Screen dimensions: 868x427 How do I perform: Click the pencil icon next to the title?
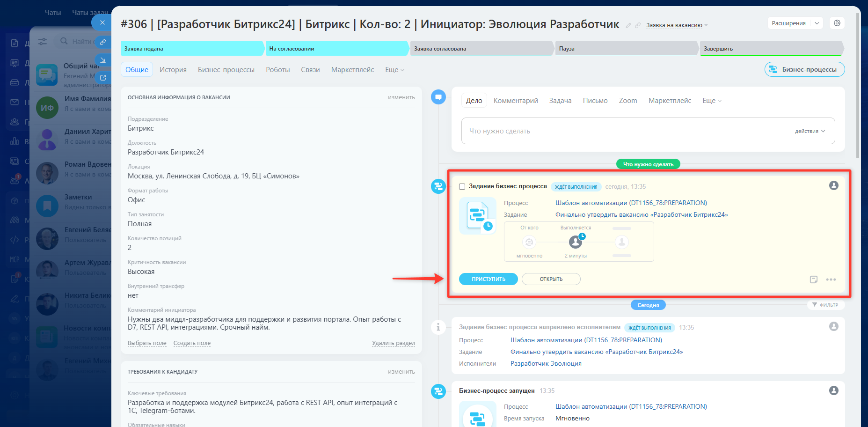[628, 25]
